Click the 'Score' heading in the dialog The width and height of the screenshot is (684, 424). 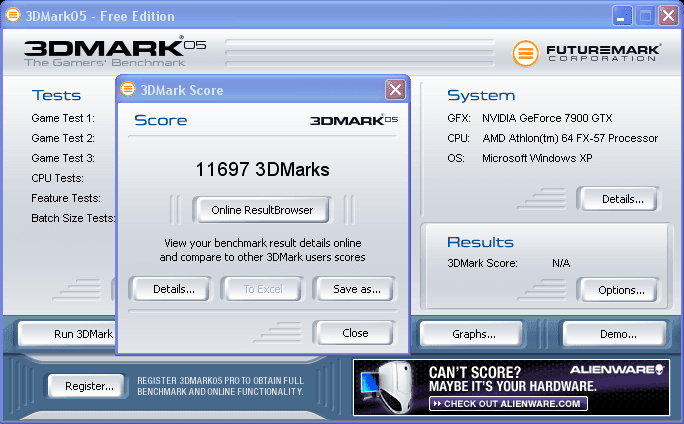pos(161,120)
